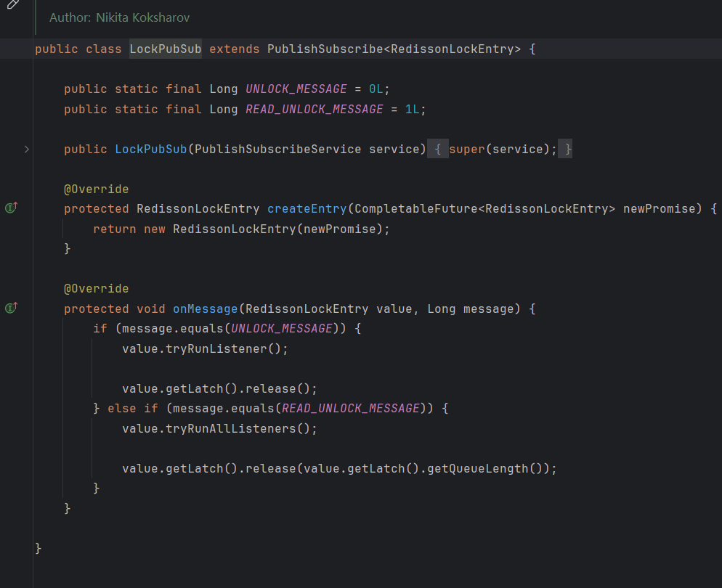Image resolution: width=722 pixels, height=588 pixels.
Task: Click the createEntry method name
Action: click(307, 209)
